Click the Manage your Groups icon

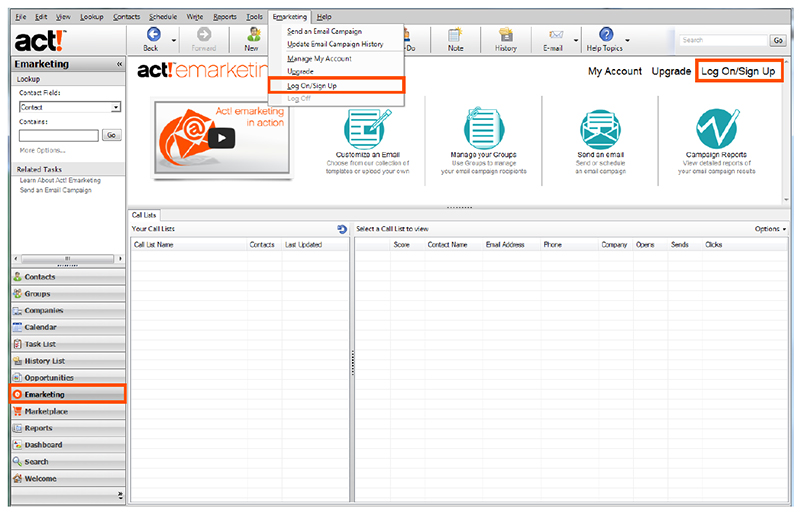click(x=483, y=129)
